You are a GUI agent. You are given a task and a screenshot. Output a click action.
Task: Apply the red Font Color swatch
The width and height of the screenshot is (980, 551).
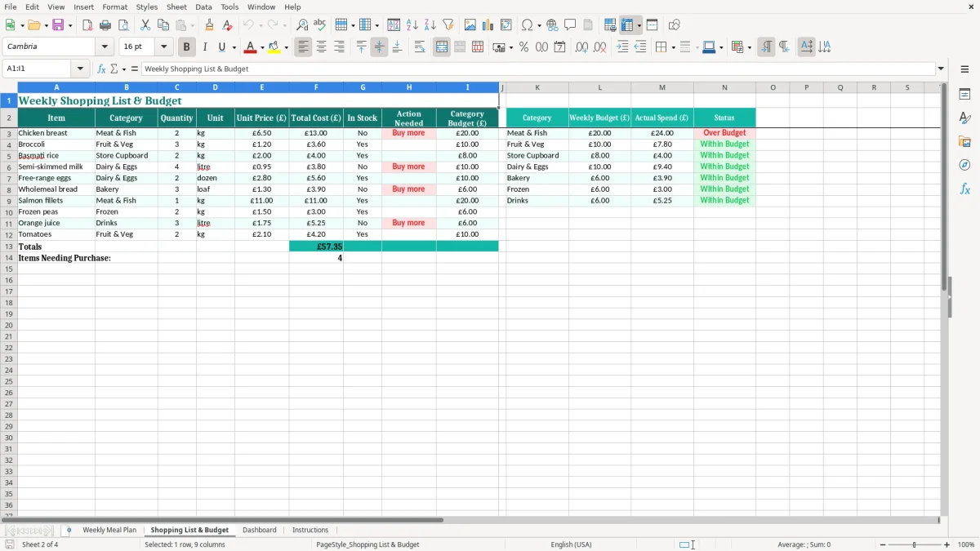click(x=251, y=47)
